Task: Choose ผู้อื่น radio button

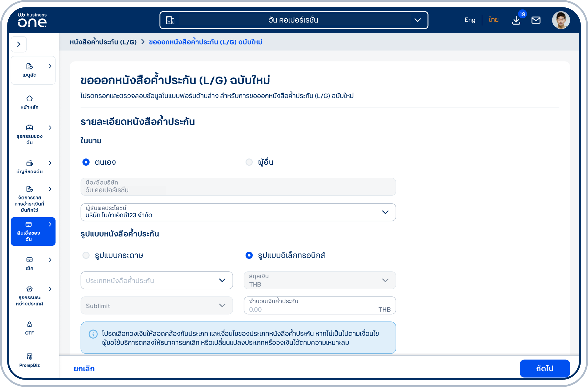Action: pos(249,162)
